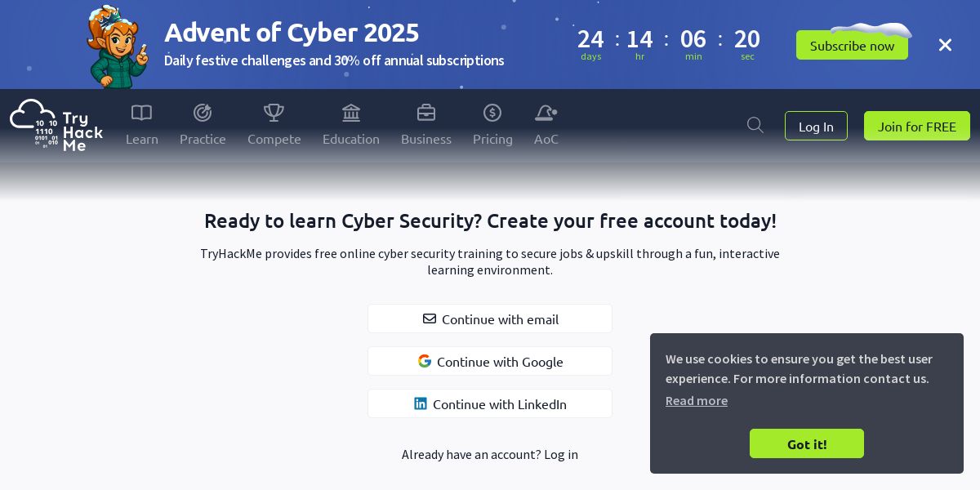The width and height of the screenshot is (980, 490).
Task: Follow the cookie Read more link
Action: click(x=696, y=400)
